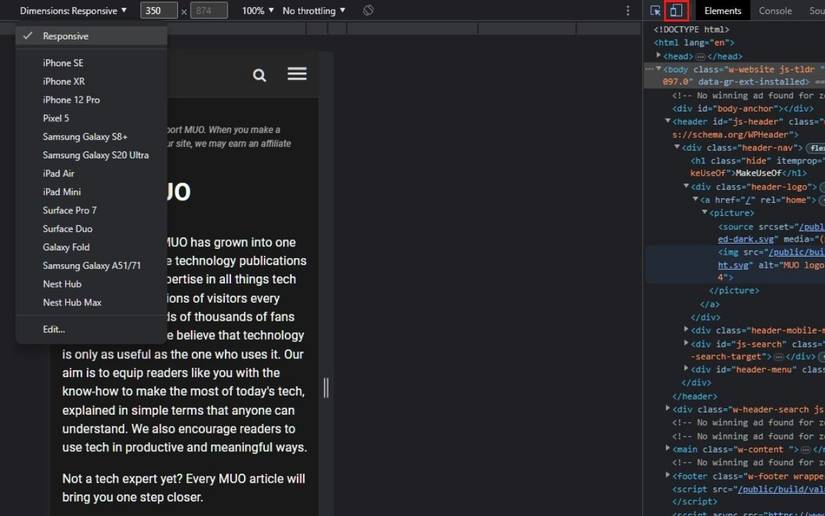This screenshot has width=825, height=516.
Task: Switch to the Elements tab
Action: 722,11
